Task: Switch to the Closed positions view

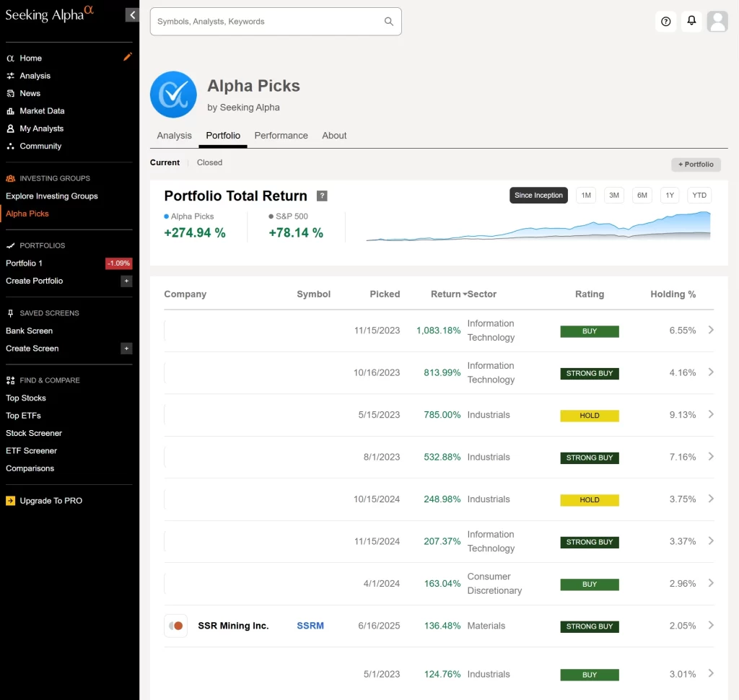Action: pos(209,162)
